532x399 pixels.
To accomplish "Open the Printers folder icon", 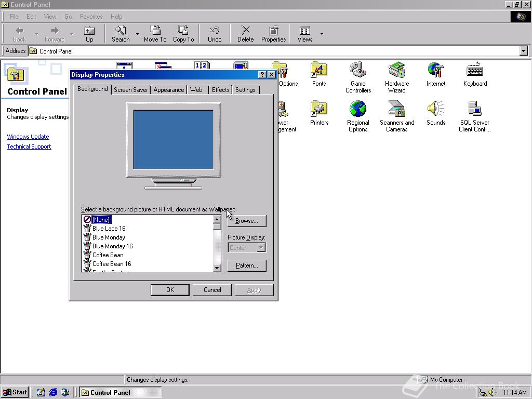I will [319, 110].
